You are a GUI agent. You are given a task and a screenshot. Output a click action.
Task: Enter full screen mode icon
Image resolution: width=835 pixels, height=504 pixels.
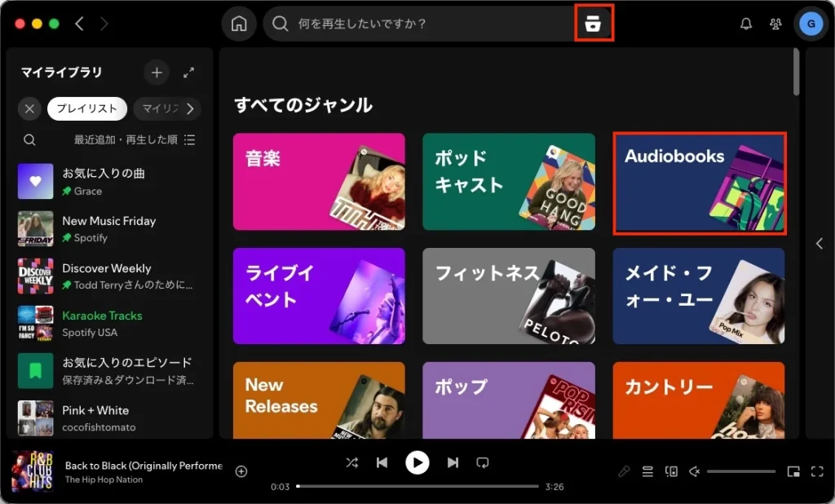[817, 471]
